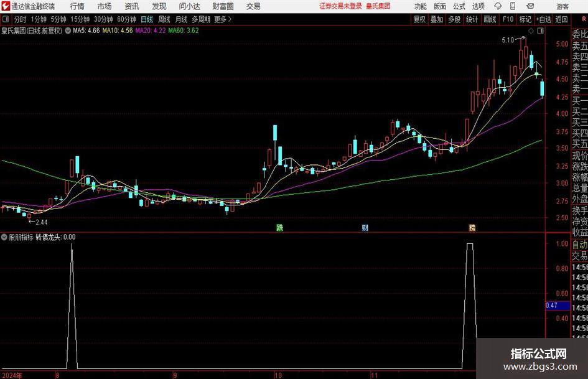Viewport: 588px width, 379px height.
Task: Click the 榜 marker on chart
Action: point(472,227)
